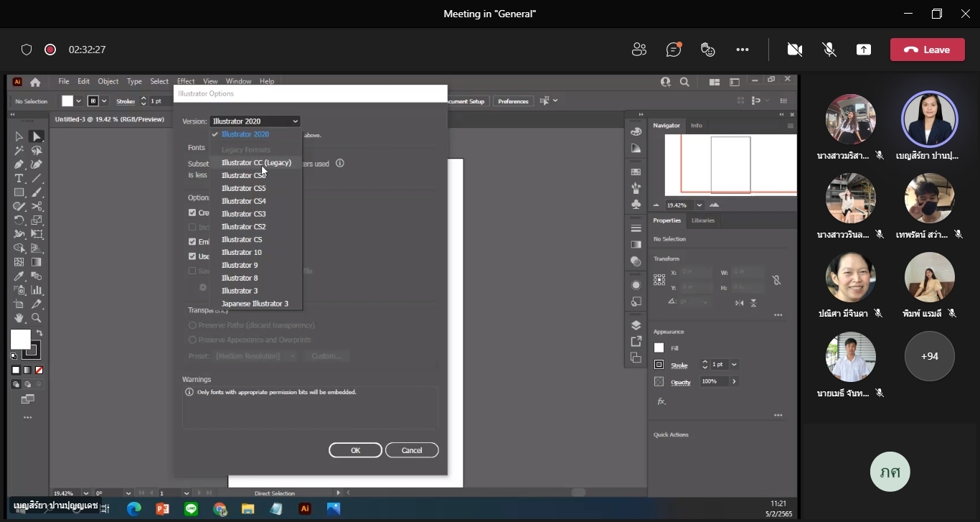Click the Stroke swatch in Appearance
980x522 pixels.
tap(659, 365)
